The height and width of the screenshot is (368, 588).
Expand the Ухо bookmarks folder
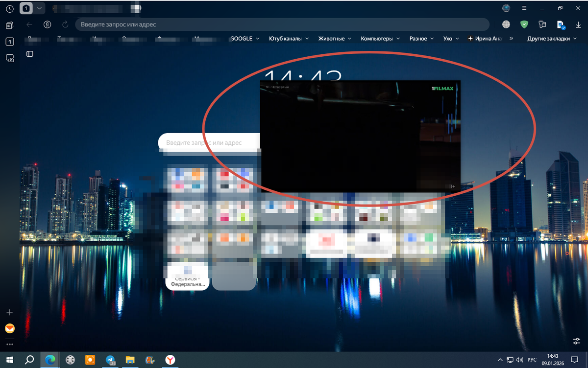coord(451,38)
